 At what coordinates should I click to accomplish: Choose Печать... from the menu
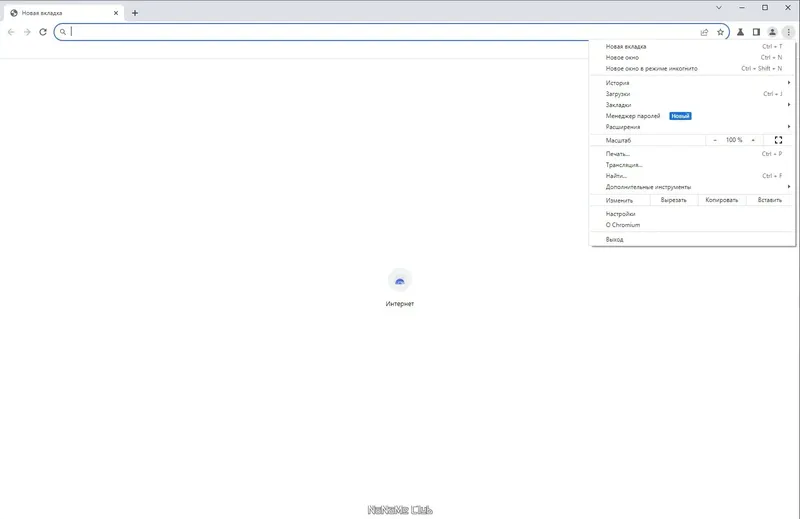point(692,154)
